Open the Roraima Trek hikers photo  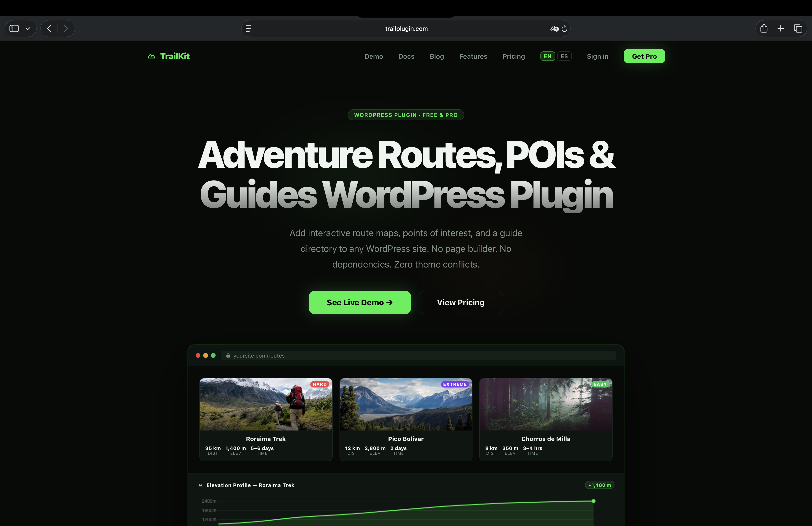click(x=266, y=404)
